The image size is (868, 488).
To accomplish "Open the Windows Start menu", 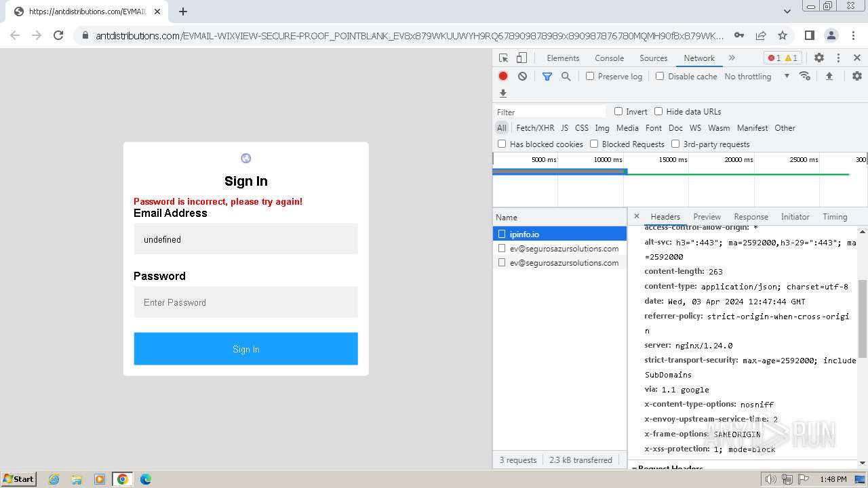I will [19, 479].
